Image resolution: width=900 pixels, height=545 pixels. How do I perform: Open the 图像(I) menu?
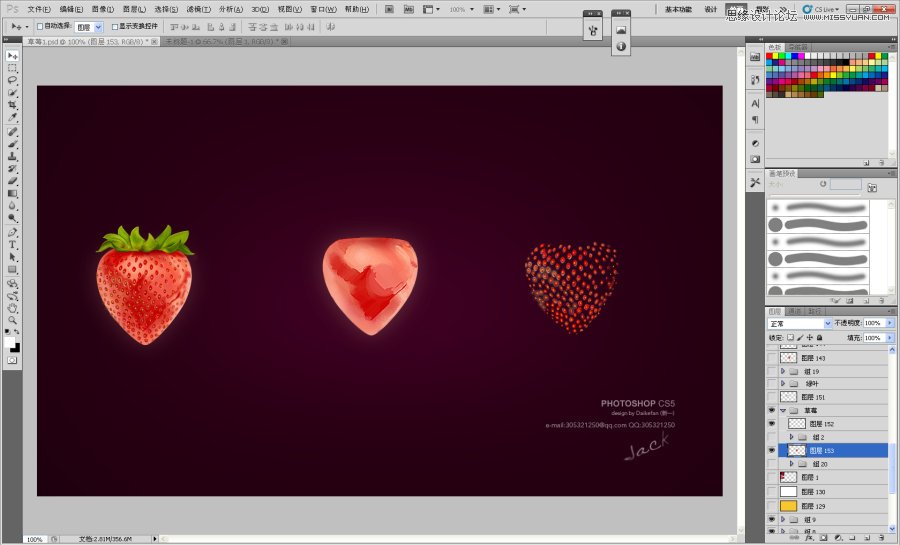click(101, 9)
